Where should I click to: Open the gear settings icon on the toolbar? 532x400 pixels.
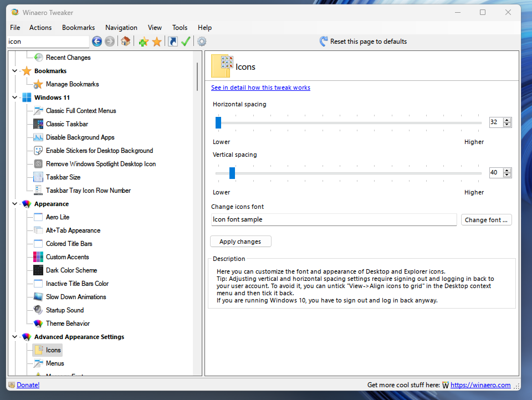tap(201, 41)
